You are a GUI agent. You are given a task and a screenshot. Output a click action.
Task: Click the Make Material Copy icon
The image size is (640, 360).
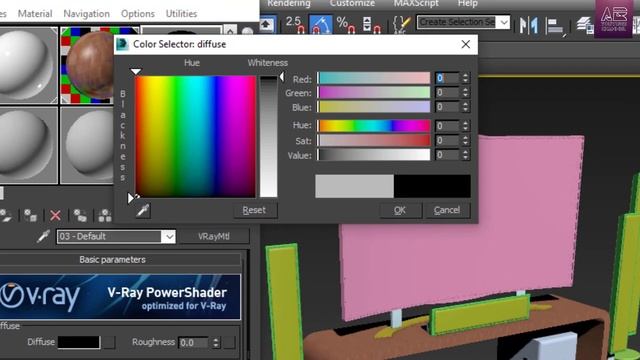(80, 215)
